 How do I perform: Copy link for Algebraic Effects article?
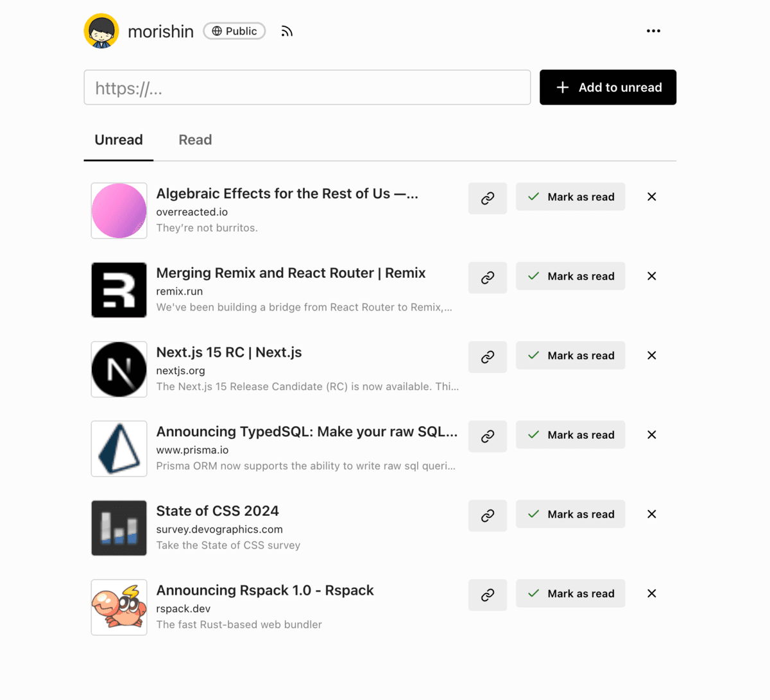pos(488,198)
